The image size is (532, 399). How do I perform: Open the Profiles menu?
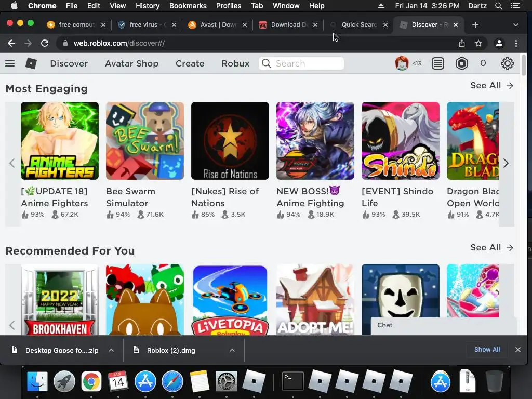[x=229, y=6]
